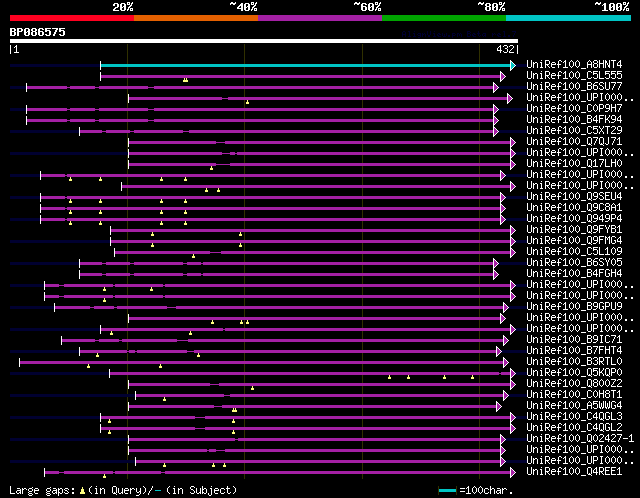
Task: Click the '=100char.' scale label
Action: coord(486,490)
